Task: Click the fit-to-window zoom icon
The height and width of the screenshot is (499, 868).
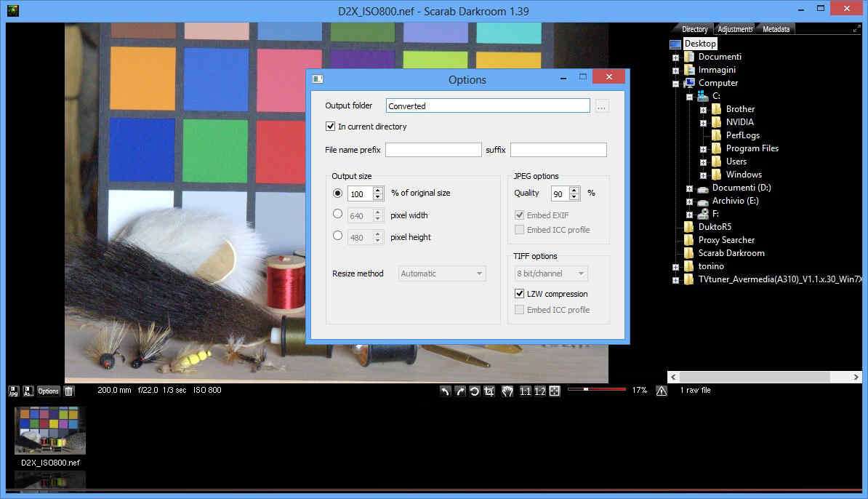Action: (x=555, y=391)
